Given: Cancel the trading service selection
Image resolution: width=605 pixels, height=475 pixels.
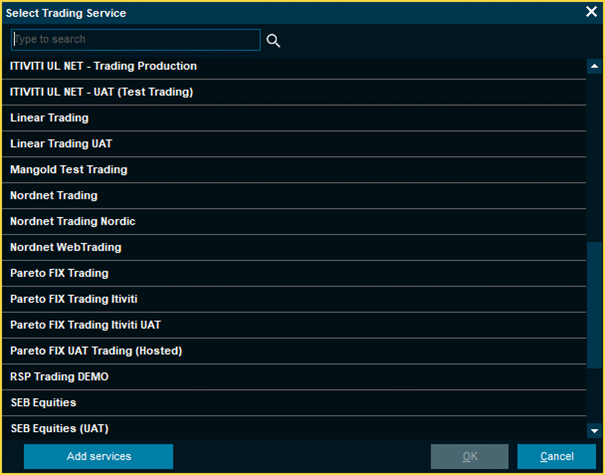Looking at the screenshot, I should 556,456.
